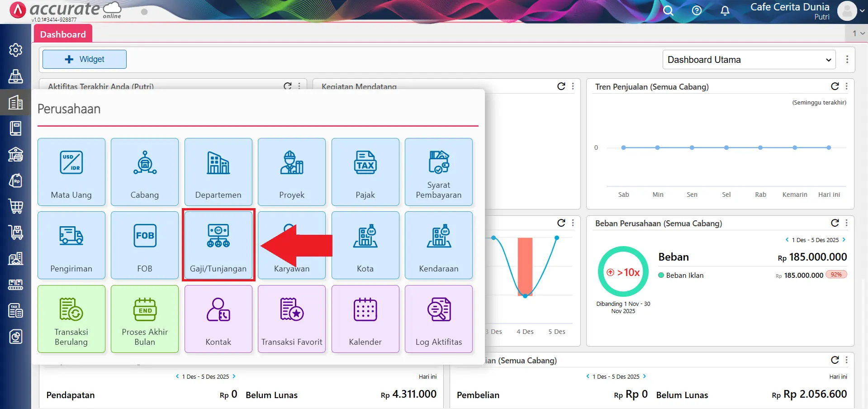Viewport: 868px width, 409px height.
Task: Open the search magnifier in header
Action: click(668, 11)
